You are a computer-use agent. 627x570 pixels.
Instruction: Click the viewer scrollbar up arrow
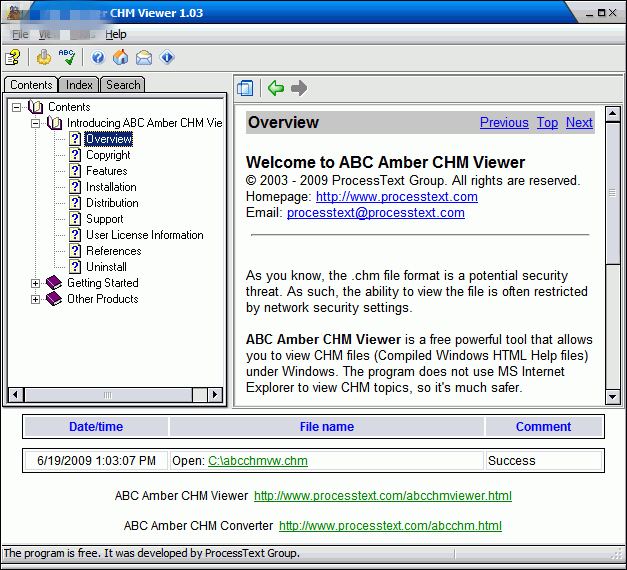click(613, 114)
